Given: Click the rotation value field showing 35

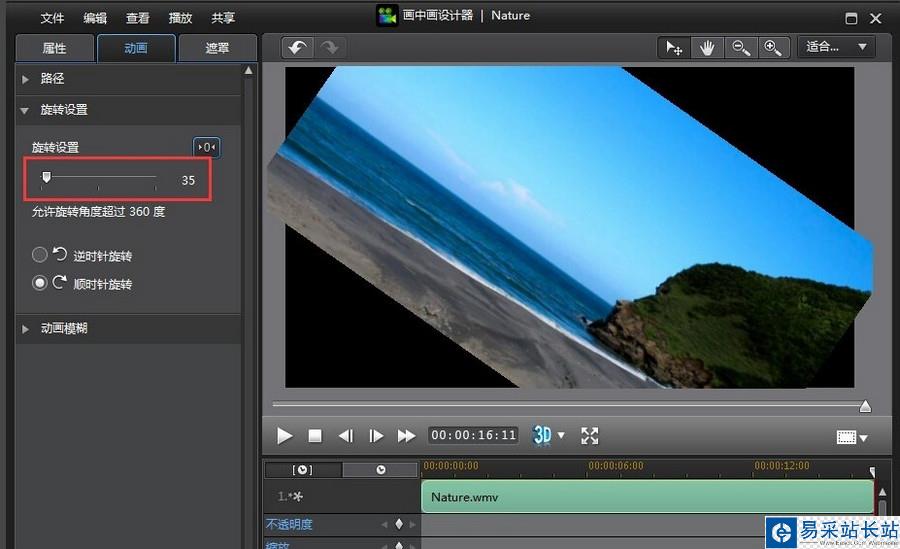Looking at the screenshot, I should click(x=188, y=180).
